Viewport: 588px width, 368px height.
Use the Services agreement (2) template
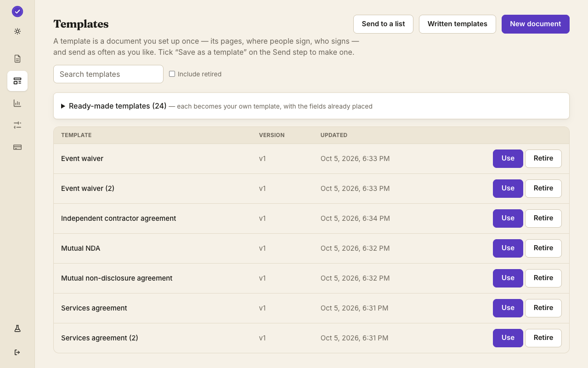click(508, 338)
